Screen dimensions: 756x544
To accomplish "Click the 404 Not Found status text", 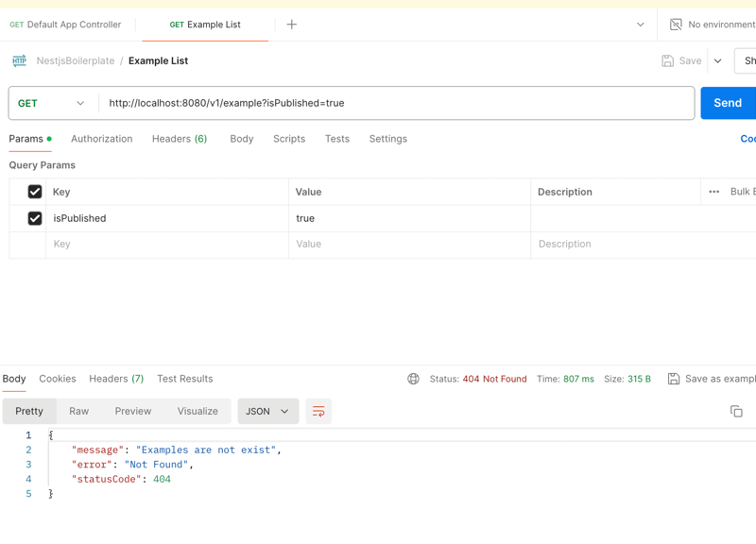I will point(494,379).
